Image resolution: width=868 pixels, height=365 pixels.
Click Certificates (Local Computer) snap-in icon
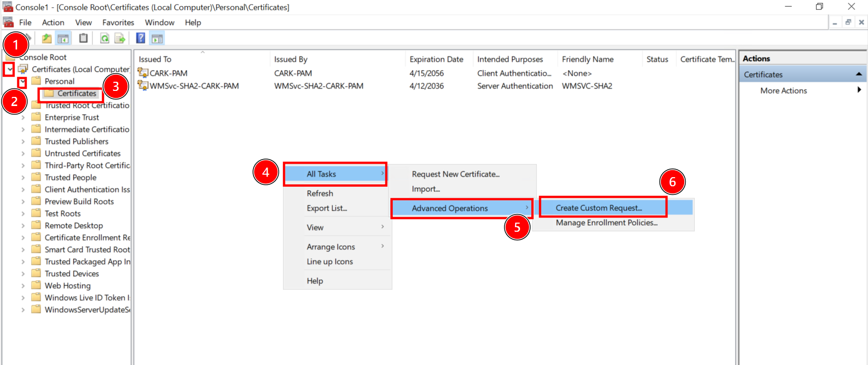click(23, 69)
